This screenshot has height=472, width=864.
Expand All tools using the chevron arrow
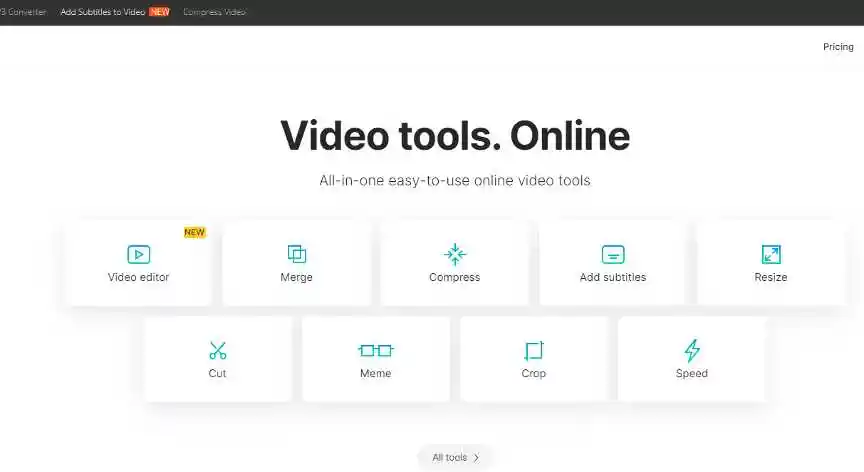476,457
